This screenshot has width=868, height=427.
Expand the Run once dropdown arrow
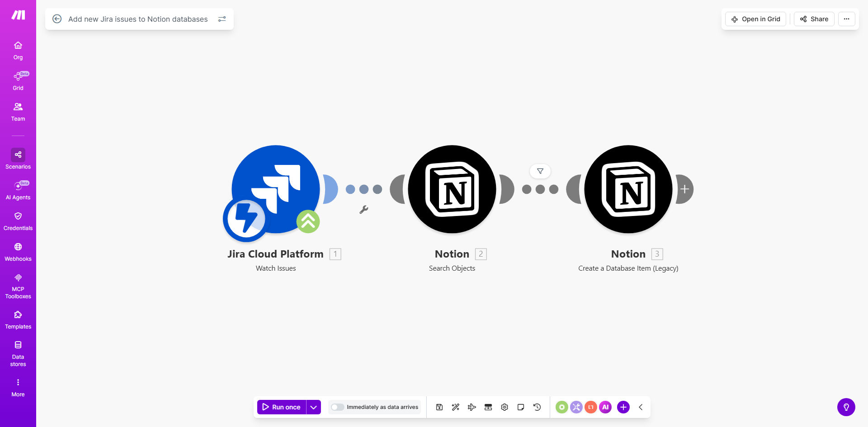314,407
